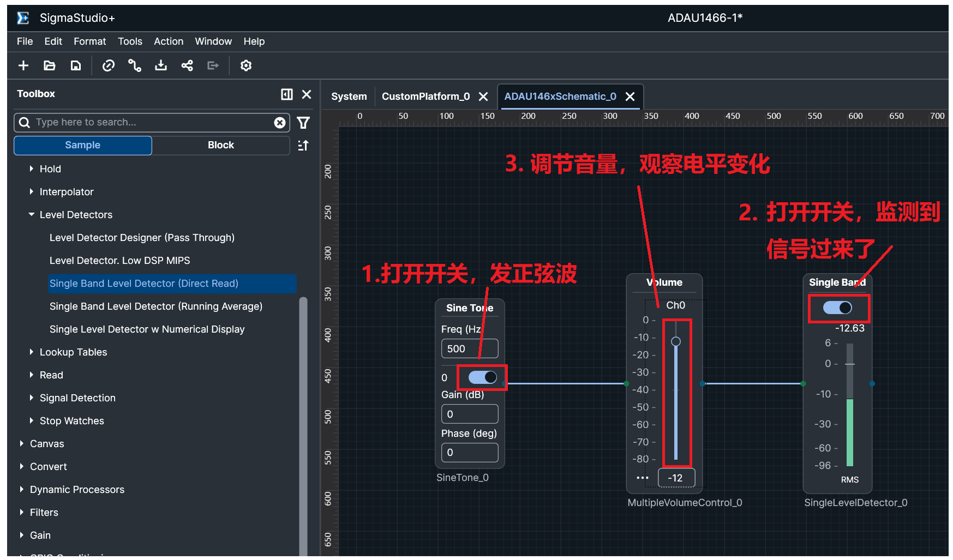Expand the Interpolator category
953x560 pixels.
(x=31, y=192)
